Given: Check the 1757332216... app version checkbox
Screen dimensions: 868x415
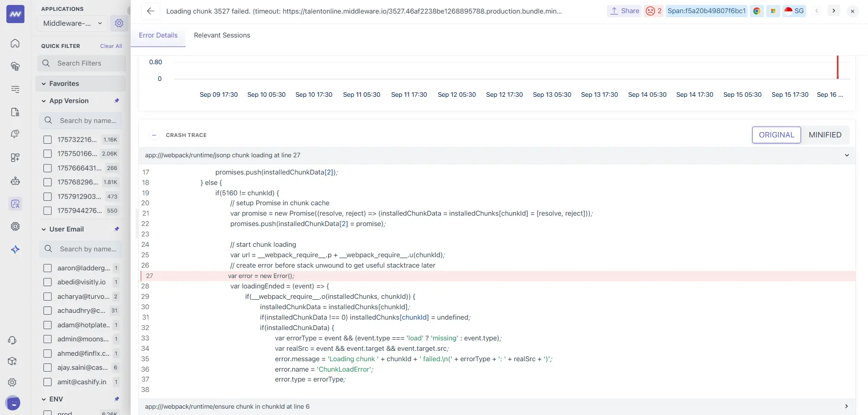Looking at the screenshot, I should [x=48, y=139].
